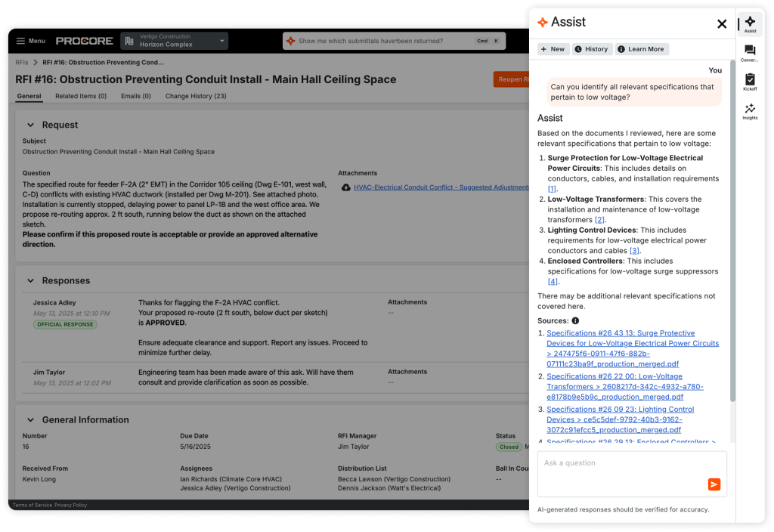The height and width of the screenshot is (532, 774).
Task: Open the Kickoff clipboard icon in sidebar
Action: pyautogui.click(x=750, y=82)
